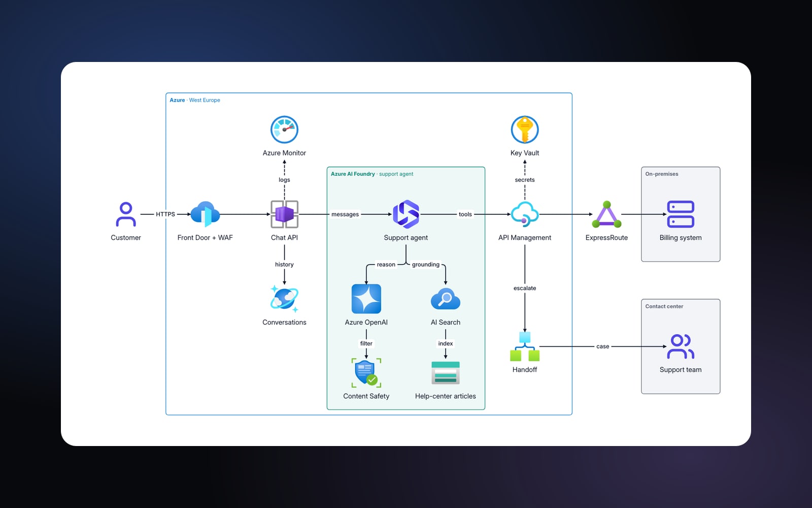Select the Front Door + WAF icon
812x508 pixels.
point(205,214)
